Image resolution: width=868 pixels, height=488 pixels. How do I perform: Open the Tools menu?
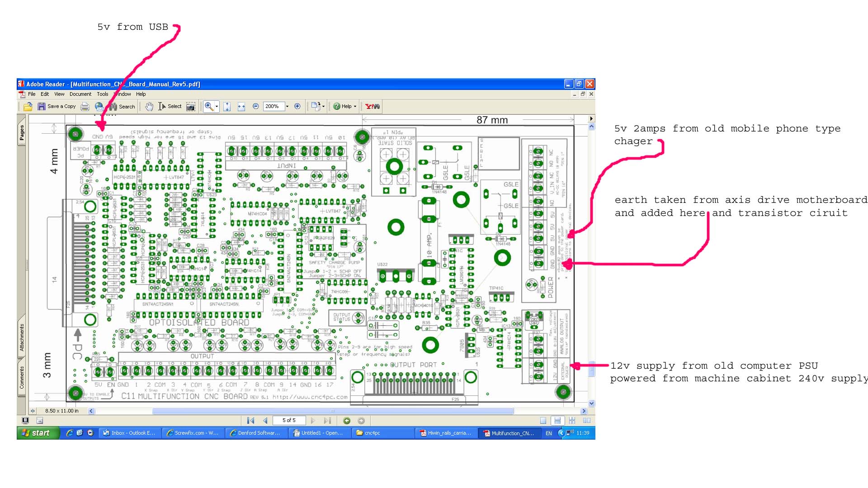click(103, 94)
